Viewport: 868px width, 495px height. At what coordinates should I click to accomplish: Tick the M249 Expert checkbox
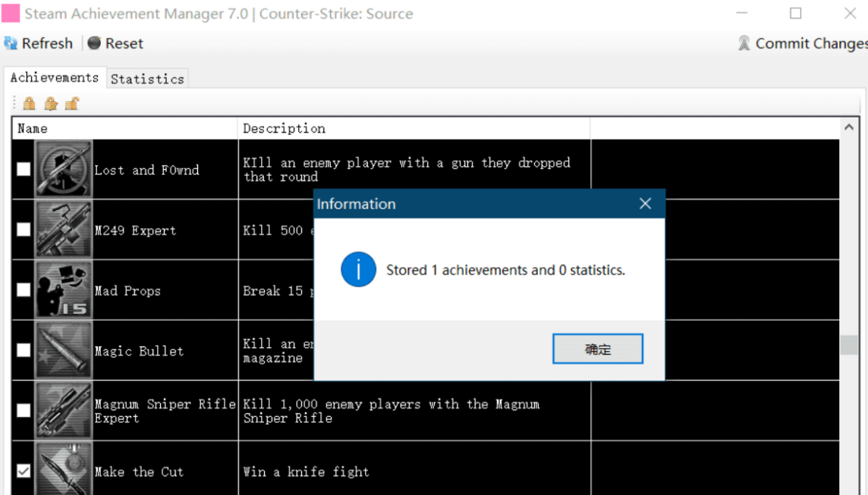[x=24, y=230]
